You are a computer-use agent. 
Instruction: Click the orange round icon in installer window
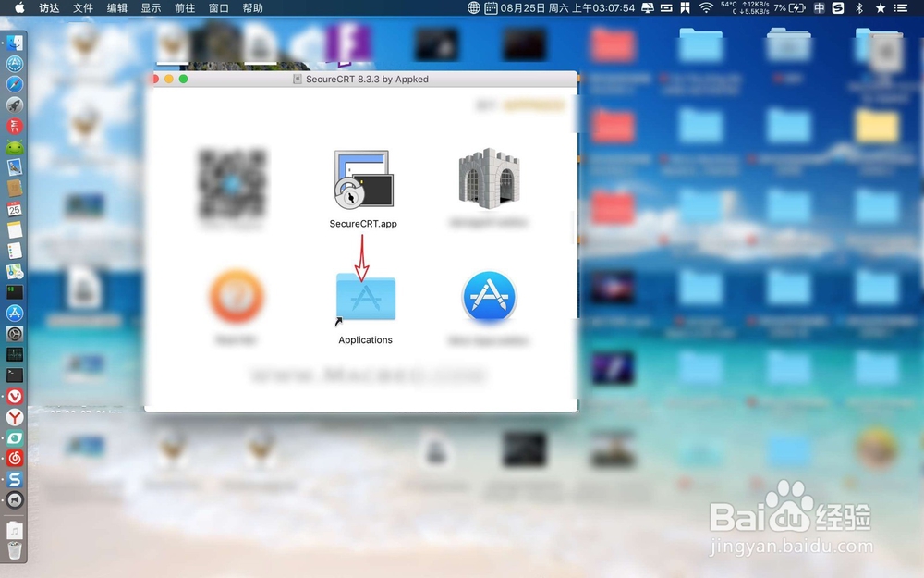(237, 296)
